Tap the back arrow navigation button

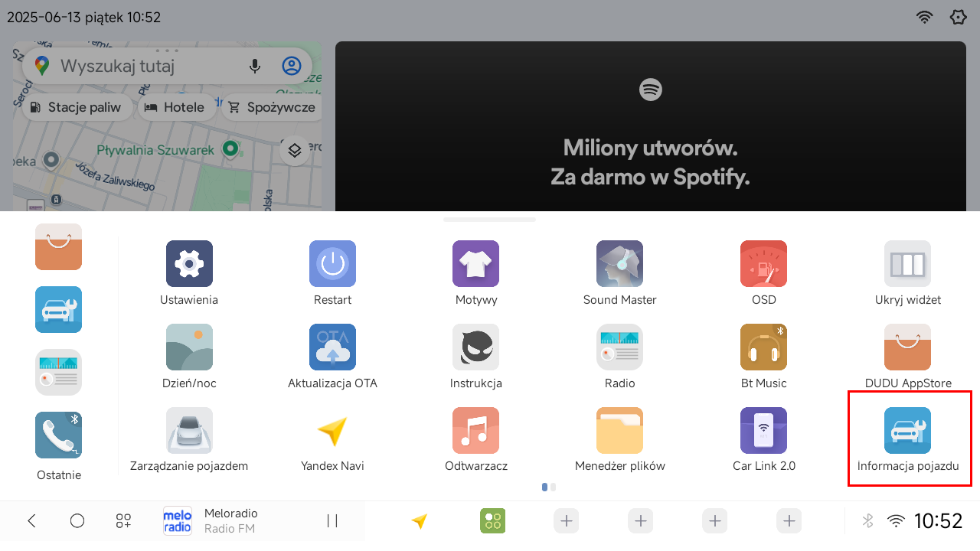click(31, 521)
